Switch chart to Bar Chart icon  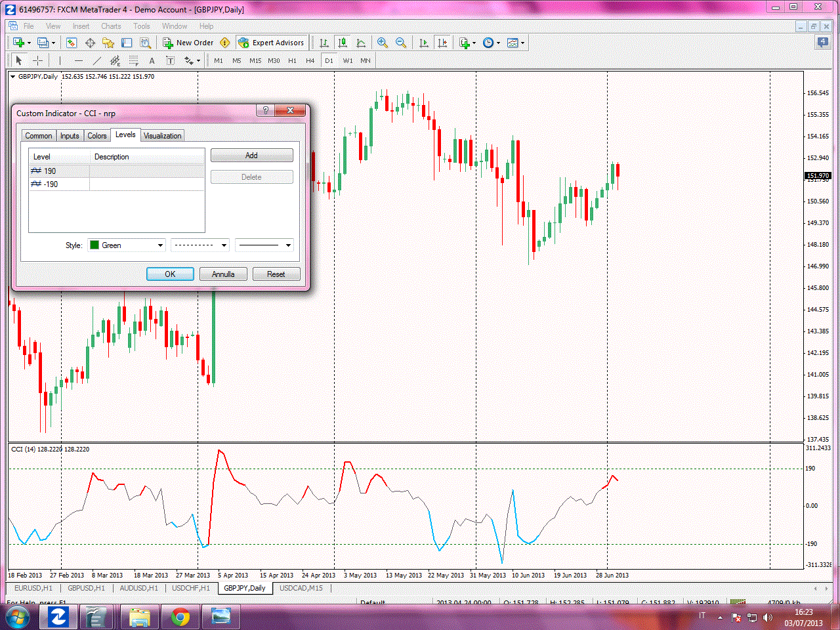[x=324, y=43]
